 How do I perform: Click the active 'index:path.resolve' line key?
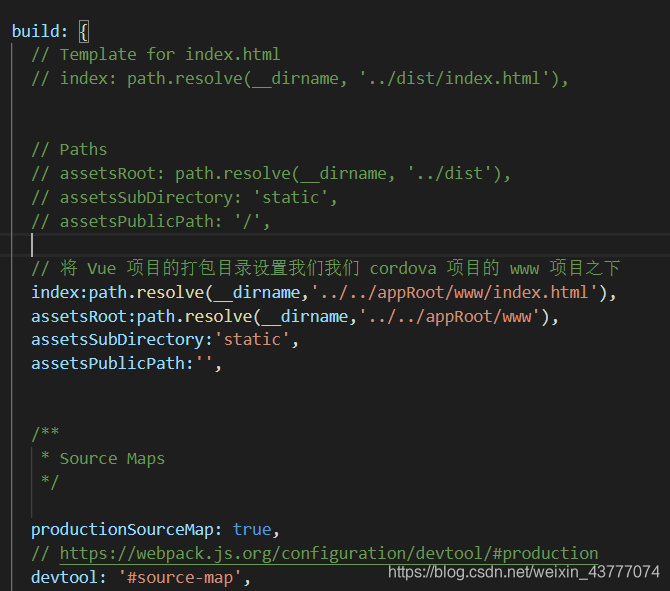59,293
